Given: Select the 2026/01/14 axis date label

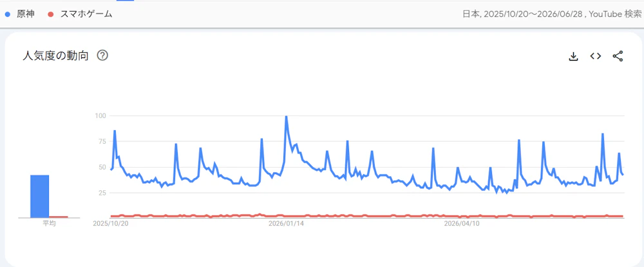Looking at the screenshot, I should click(286, 224).
